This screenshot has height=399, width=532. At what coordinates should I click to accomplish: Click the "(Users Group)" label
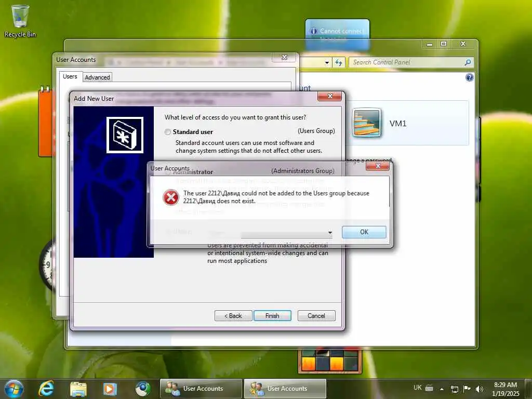pyautogui.click(x=316, y=131)
